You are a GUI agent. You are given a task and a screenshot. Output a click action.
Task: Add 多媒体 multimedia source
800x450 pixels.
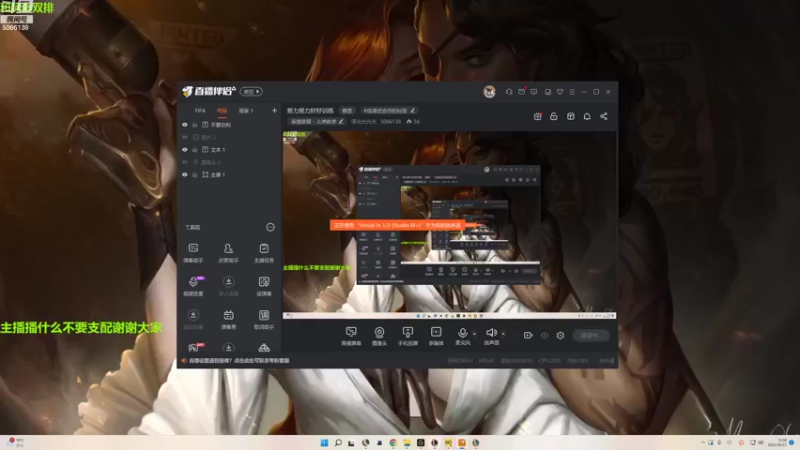point(436,336)
